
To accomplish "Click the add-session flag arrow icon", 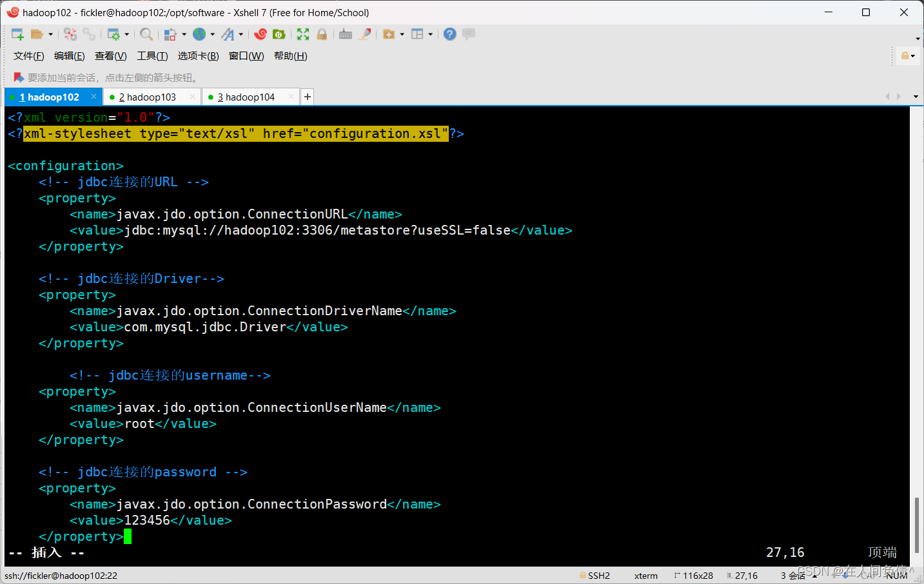I will coord(19,77).
